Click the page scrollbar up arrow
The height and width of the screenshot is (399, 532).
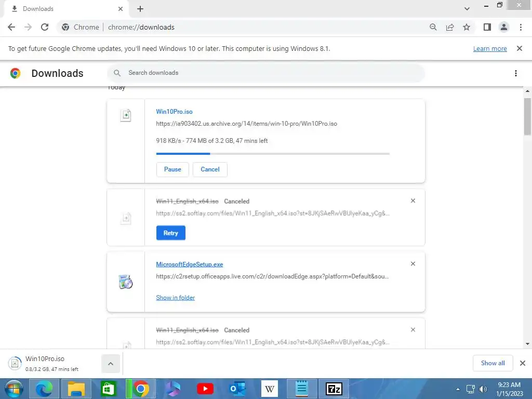527,91
